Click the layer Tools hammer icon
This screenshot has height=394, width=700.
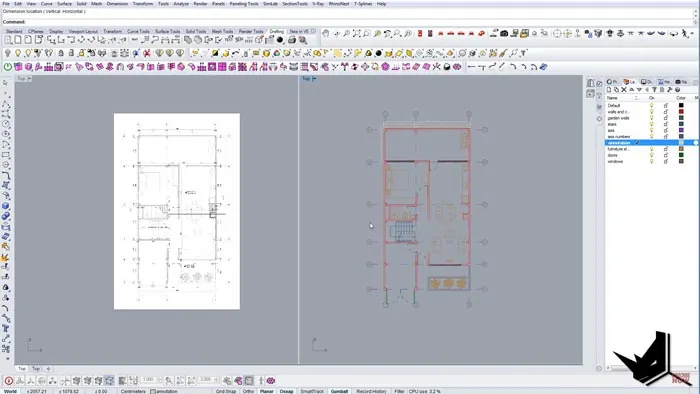[x=670, y=90]
